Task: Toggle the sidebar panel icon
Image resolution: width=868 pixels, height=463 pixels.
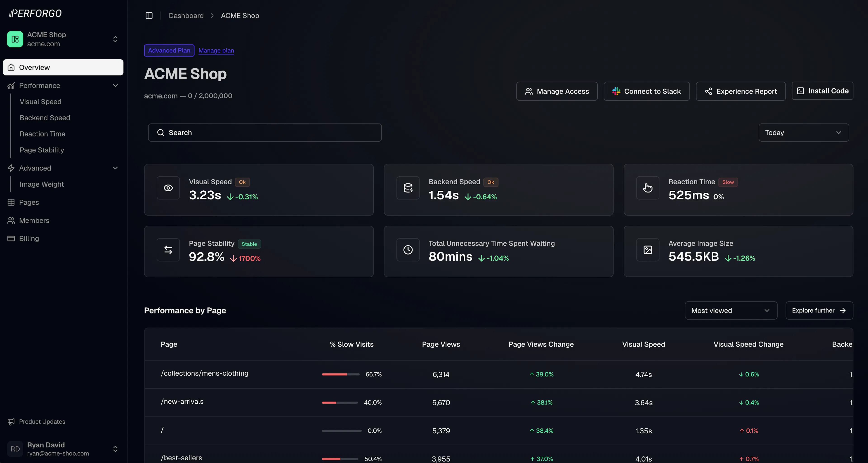Action: (x=149, y=16)
